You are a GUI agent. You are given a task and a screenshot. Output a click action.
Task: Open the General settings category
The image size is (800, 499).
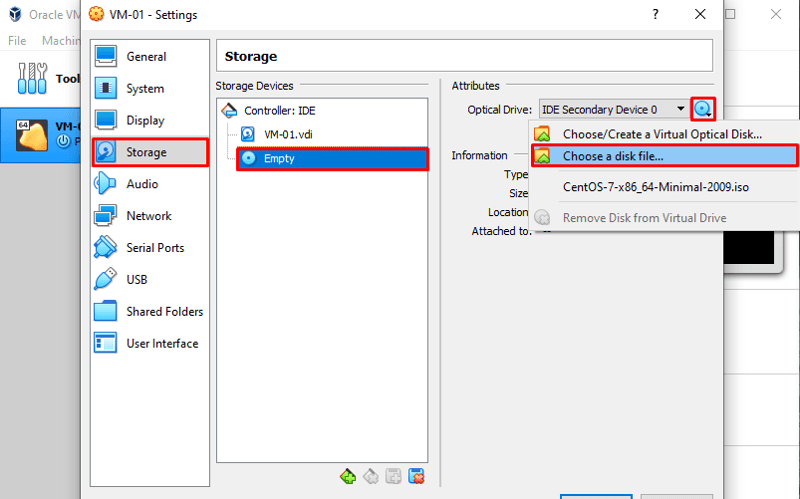pos(149,57)
